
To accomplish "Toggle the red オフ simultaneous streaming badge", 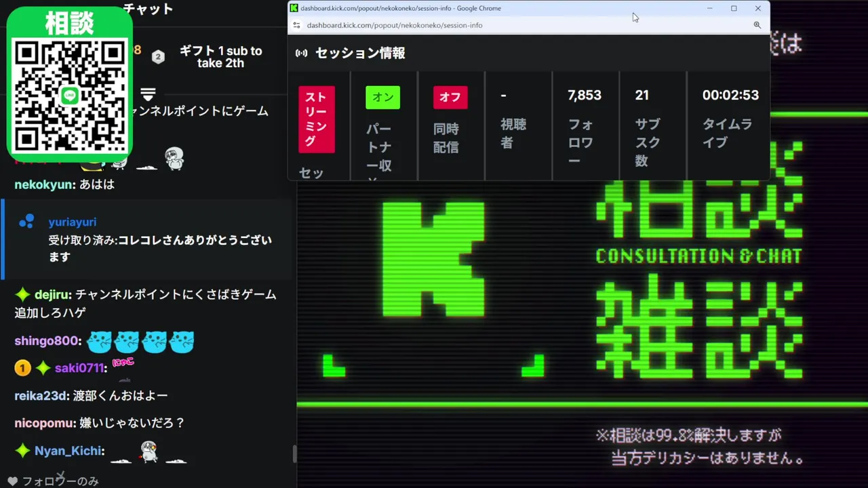I will (450, 98).
